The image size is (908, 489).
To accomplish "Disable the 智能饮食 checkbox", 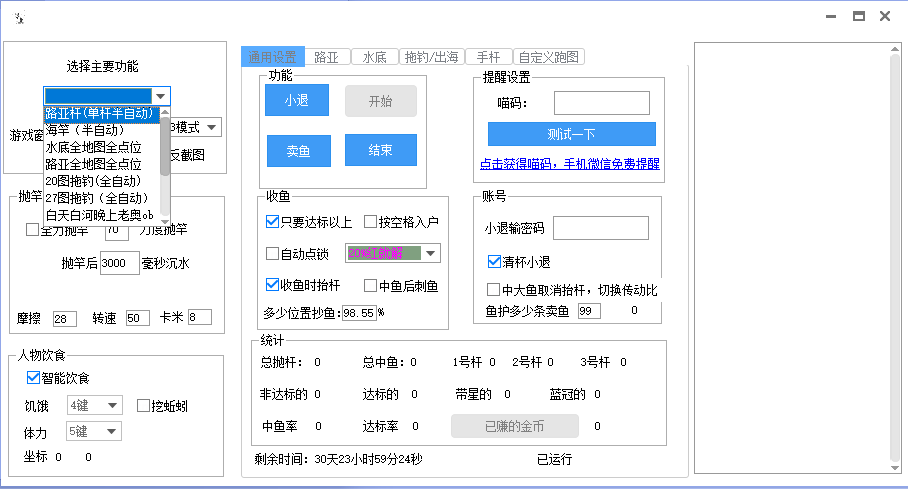I will coord(33,378).
